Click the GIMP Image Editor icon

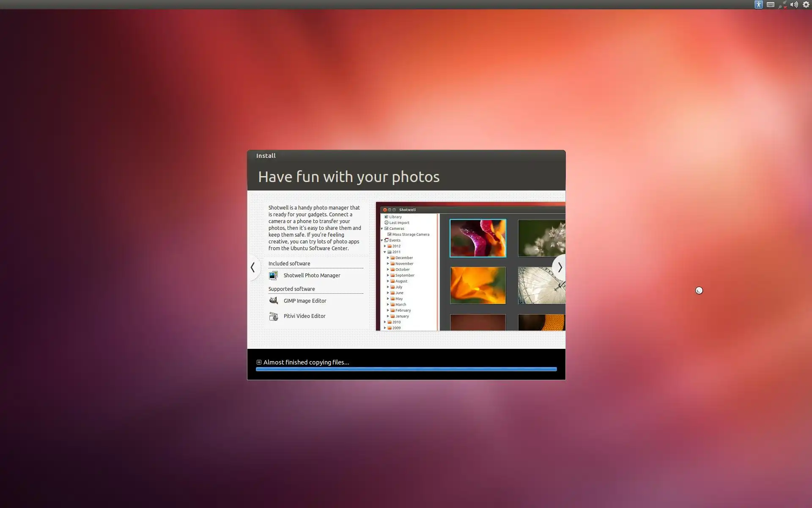tap(273, 301)
